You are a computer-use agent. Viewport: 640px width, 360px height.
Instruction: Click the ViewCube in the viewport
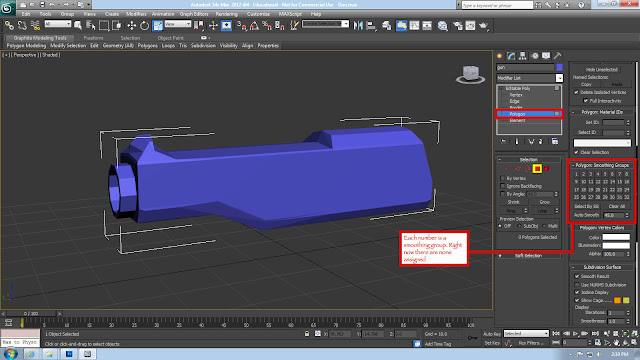click(470, 74)
